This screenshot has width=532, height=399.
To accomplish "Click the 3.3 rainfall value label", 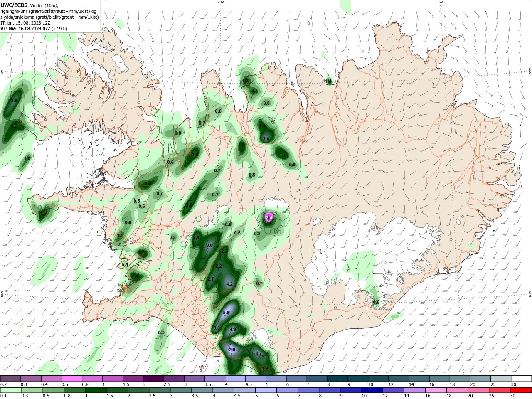I will pyautogui.click(x=217, y=328).
